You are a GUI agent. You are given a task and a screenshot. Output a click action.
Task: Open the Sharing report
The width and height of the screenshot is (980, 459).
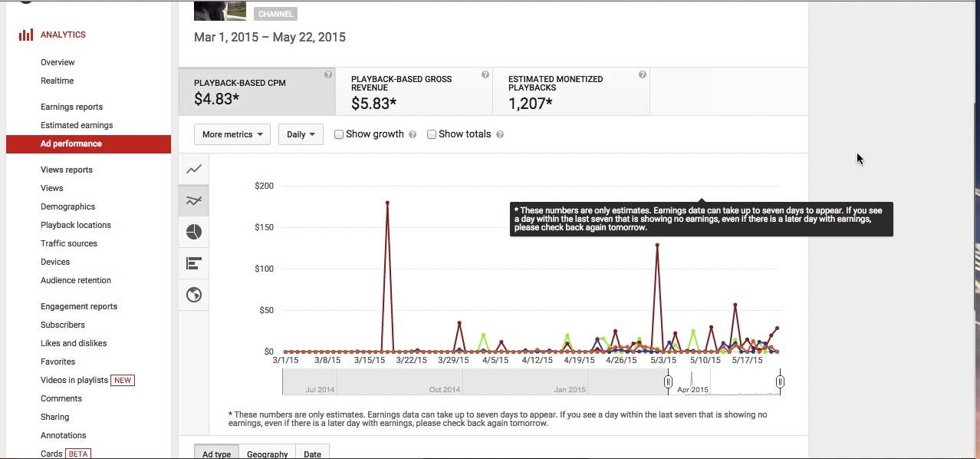coord(54,417)
